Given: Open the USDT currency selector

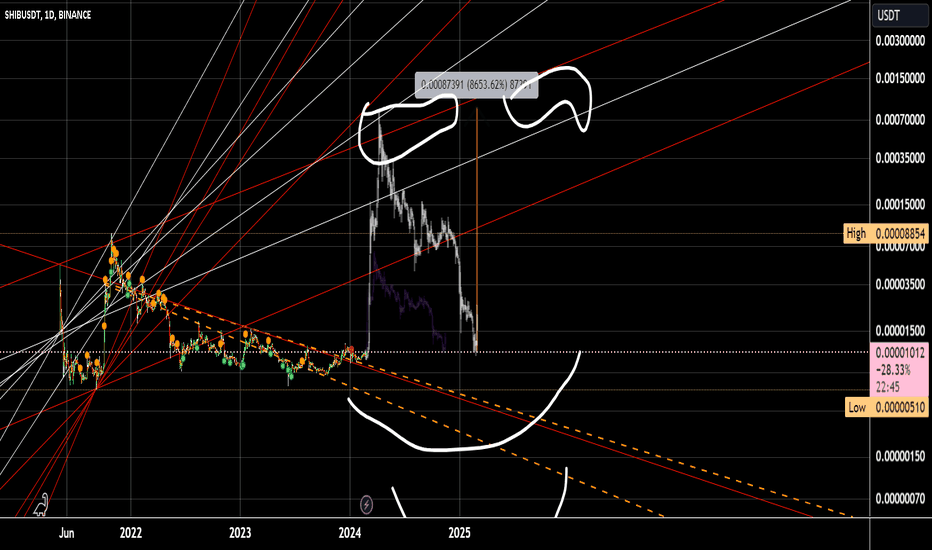Looking at the screenshot, I should (x=900, y=15).
